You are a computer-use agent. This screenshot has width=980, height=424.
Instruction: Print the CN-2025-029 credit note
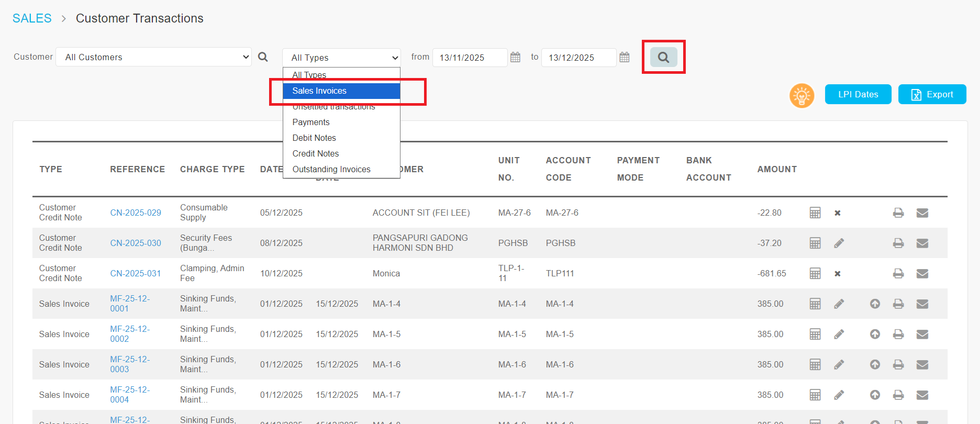click(898, 213)
